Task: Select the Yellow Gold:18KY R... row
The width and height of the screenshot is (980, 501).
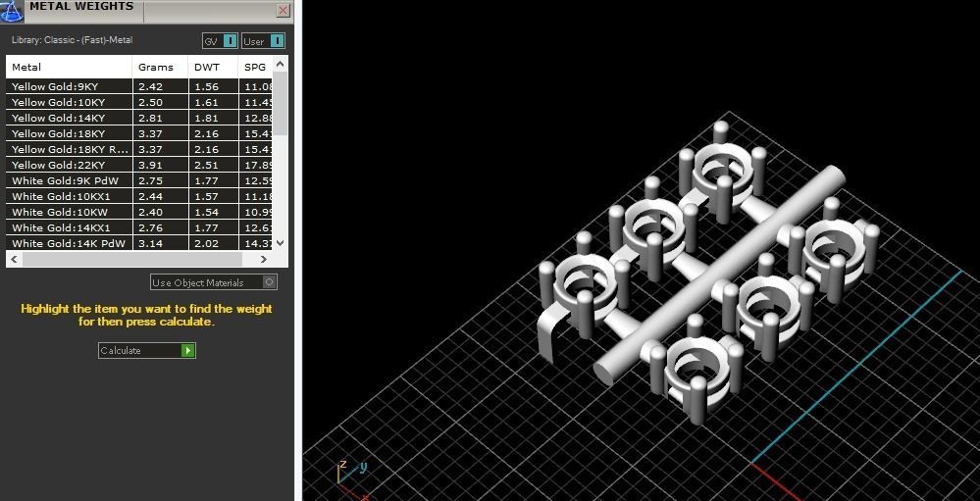Action: 140,149
